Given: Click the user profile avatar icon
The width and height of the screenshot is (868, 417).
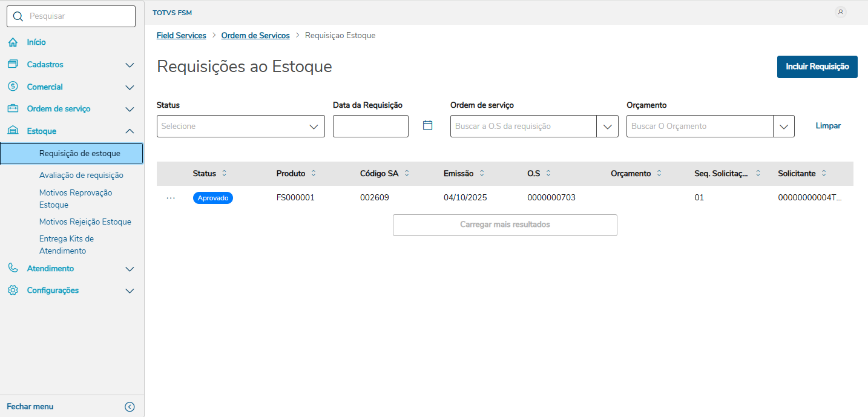Looking at the screenshot, I should coord(840,12).
